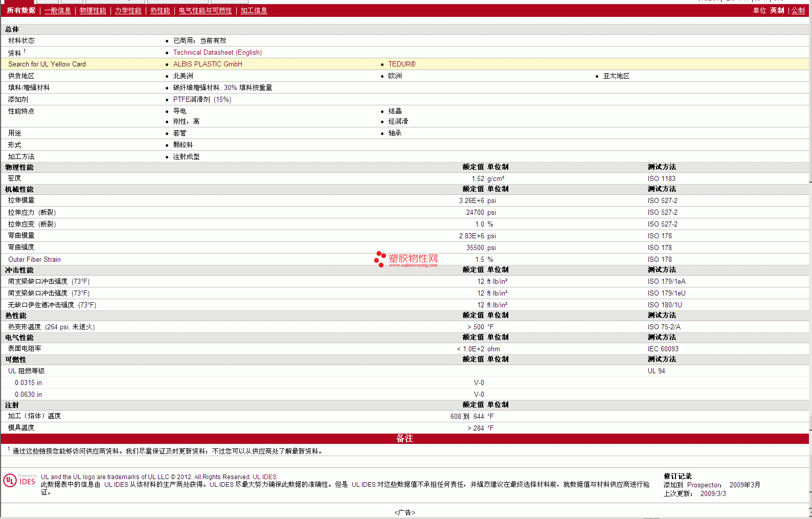Click the 材料状态 row label
Screen dimensions: 812x519
[21, 40]
